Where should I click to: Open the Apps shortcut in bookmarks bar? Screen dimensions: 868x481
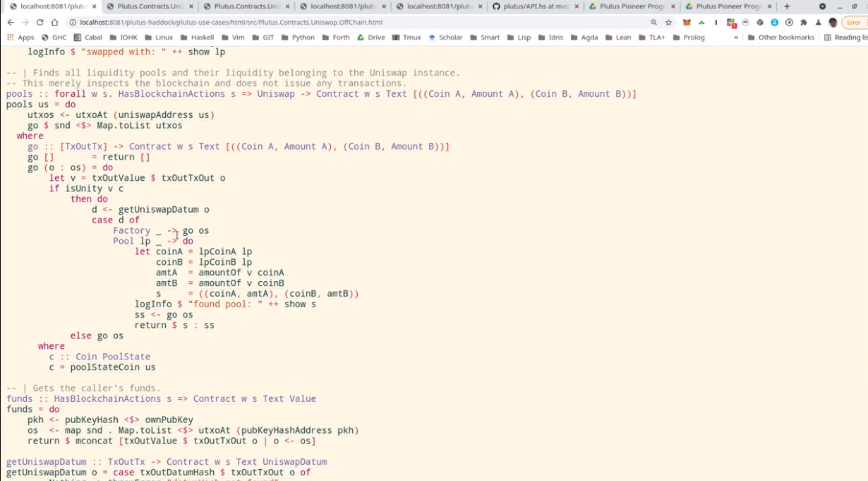click(20, 37)
